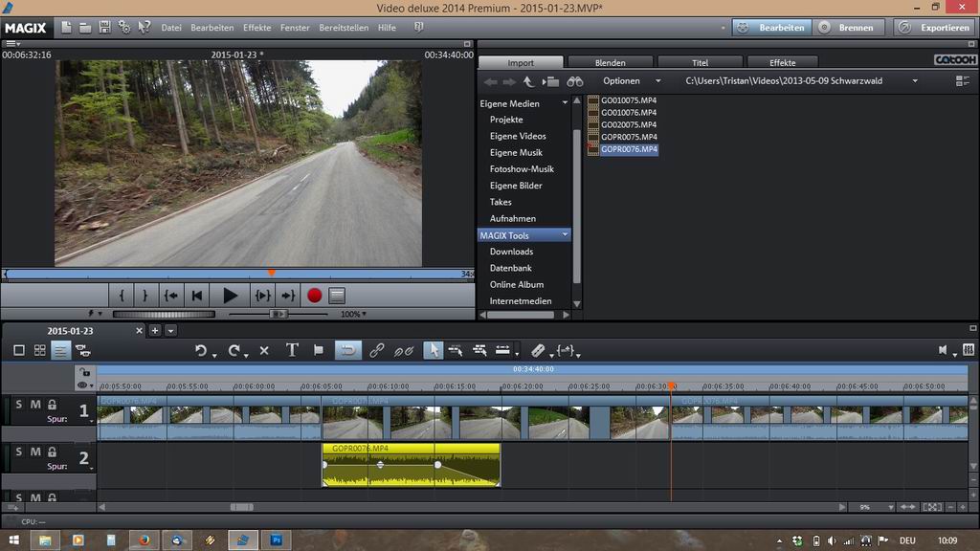This screenshot has height=551, width=980.
Task: Delete selected object with X icon
Action: [264, 351]
